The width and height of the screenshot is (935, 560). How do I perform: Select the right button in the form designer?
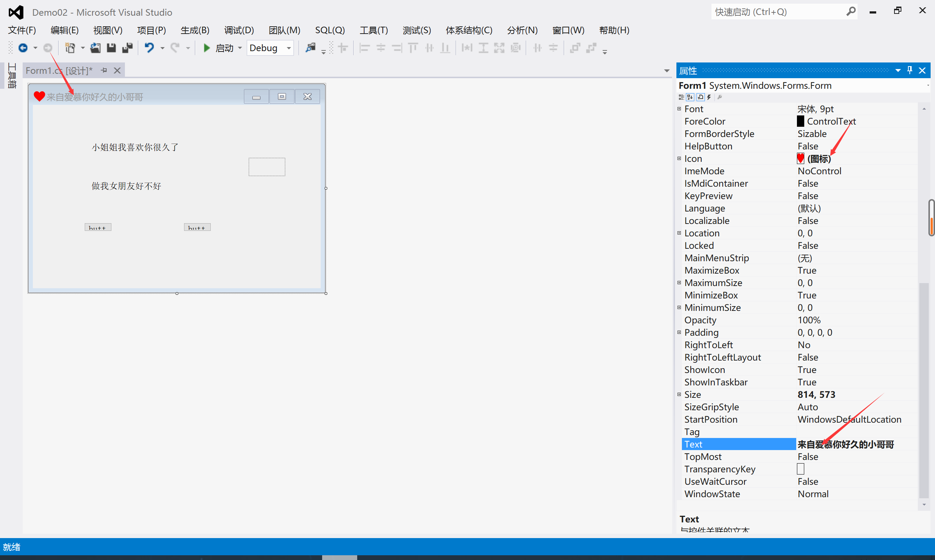click(197, 227)
